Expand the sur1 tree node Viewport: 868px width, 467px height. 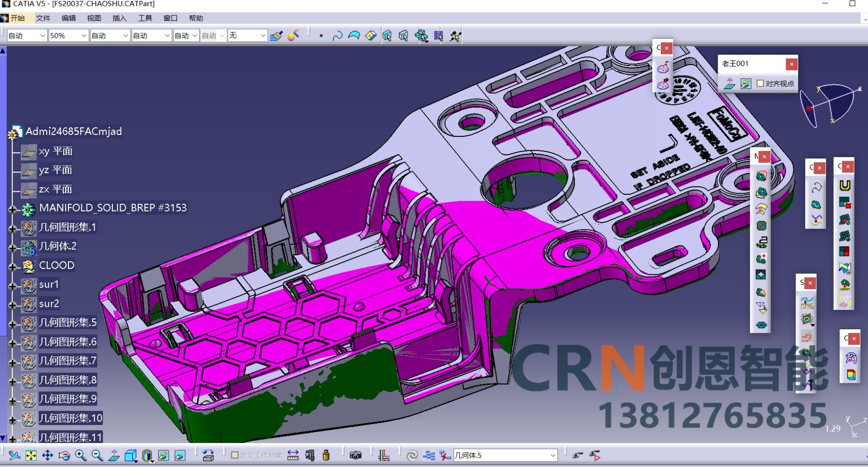12,286
